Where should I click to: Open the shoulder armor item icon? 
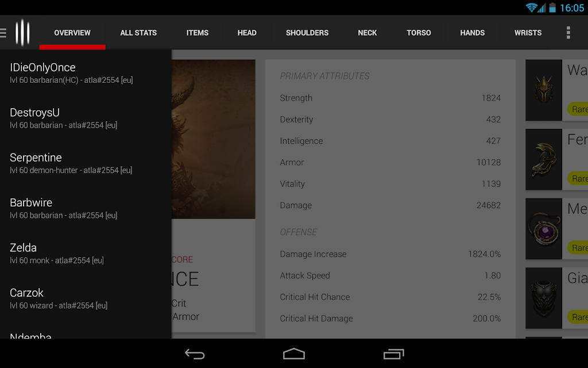click(x=543, y=159)
